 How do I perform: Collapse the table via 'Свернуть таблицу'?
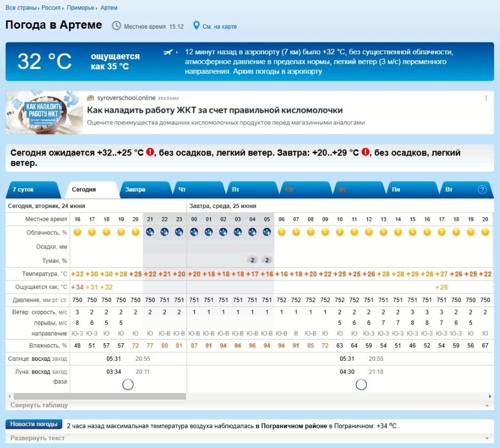coord(39,405)
